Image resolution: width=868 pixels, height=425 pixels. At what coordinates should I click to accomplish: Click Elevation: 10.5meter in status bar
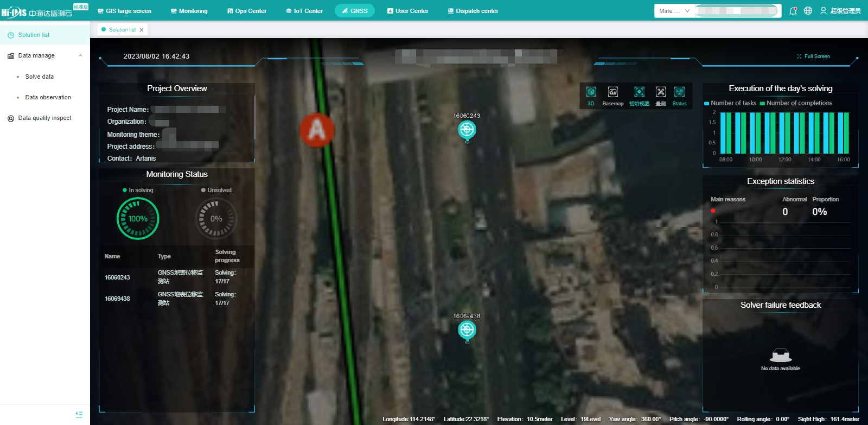click(x=525, y=419)
